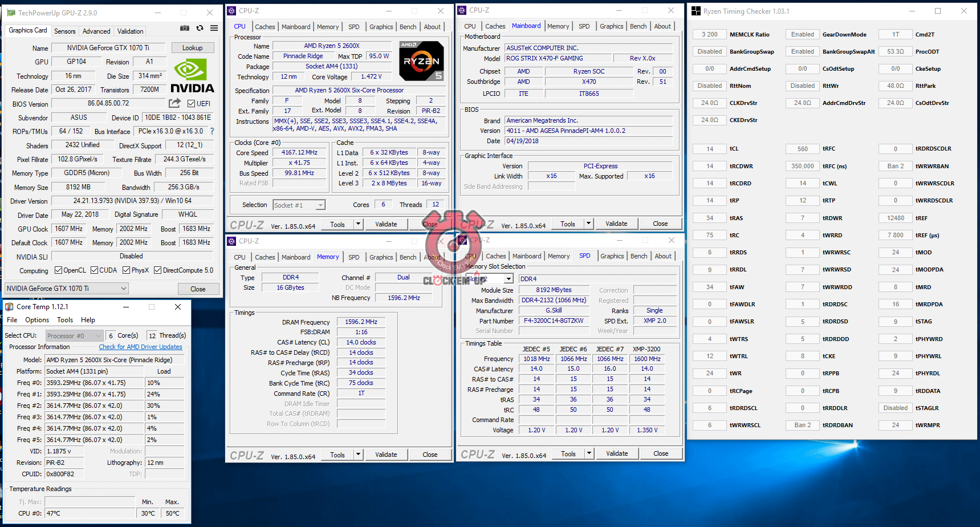
Task: Click the Tj. Max temperature field
Action: [90, 502]
